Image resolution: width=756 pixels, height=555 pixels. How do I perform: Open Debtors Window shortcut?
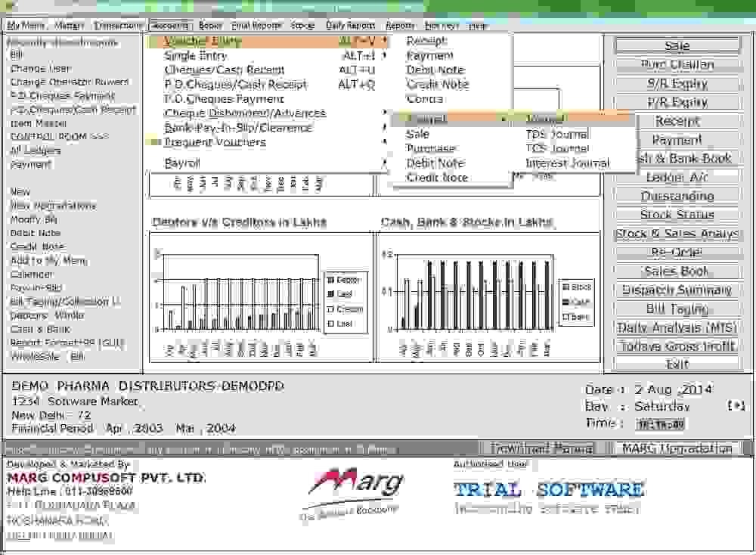tap(47, 315)
